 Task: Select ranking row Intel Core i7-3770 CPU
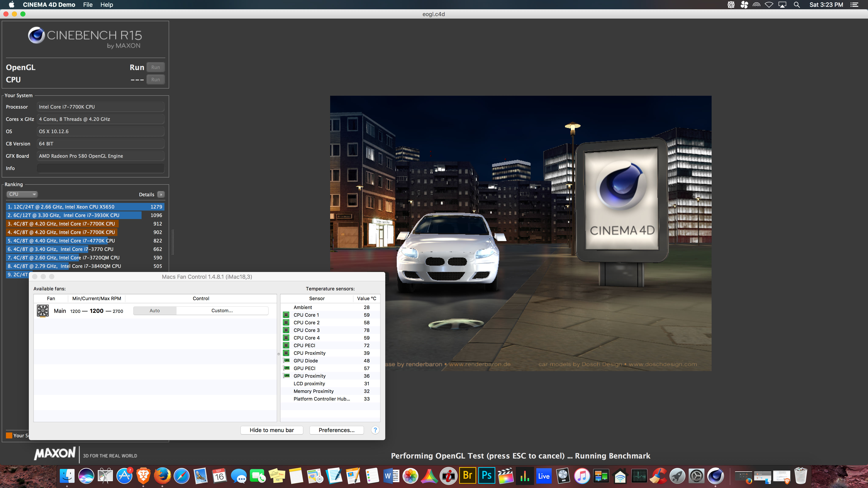85,249
